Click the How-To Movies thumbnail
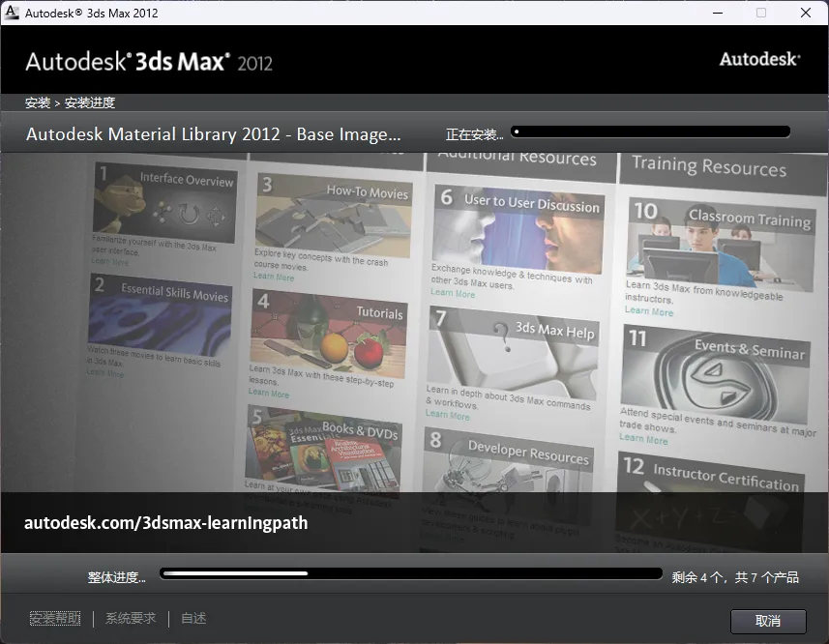829x644 pixels. coord(333,217)
